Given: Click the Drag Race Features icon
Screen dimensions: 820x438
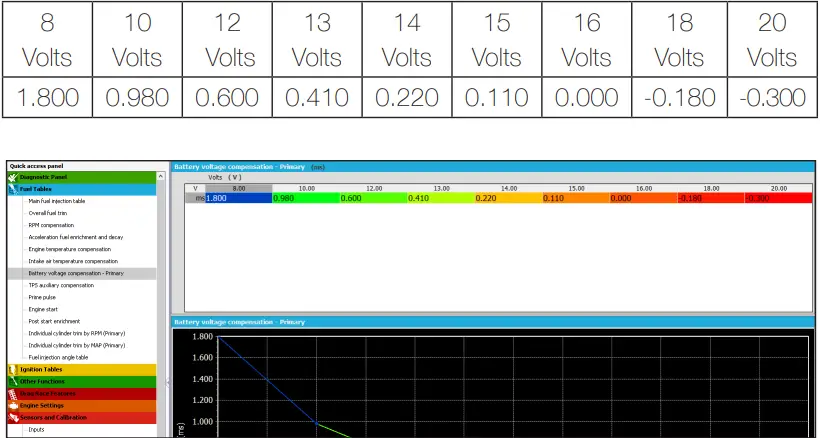Looking at the screenshot, I should click(x=13, y=394).
